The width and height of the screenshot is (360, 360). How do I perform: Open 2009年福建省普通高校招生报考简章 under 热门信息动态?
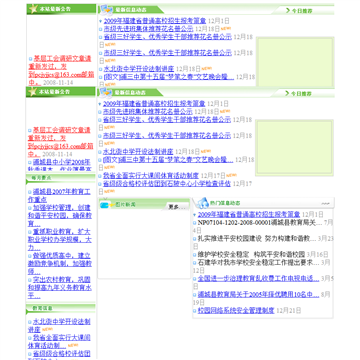249,214
